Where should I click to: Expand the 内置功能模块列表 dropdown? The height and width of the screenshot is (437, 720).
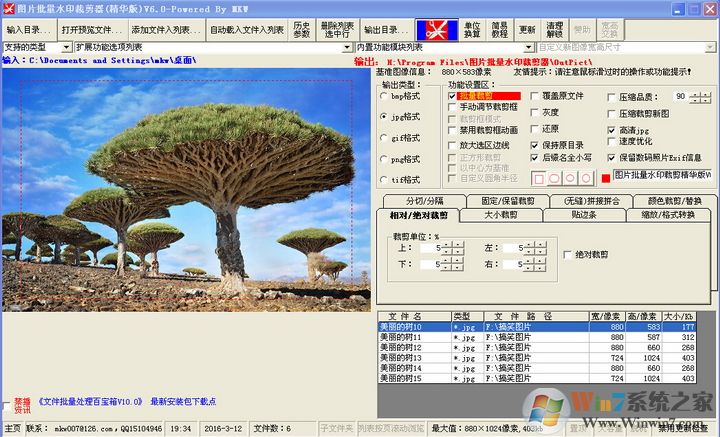tap(530, 47)
